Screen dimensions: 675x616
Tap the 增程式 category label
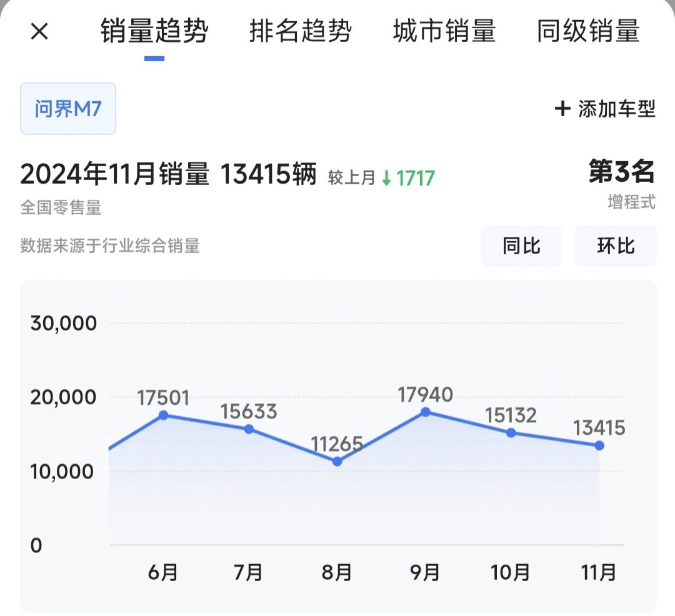click(631, 202)
